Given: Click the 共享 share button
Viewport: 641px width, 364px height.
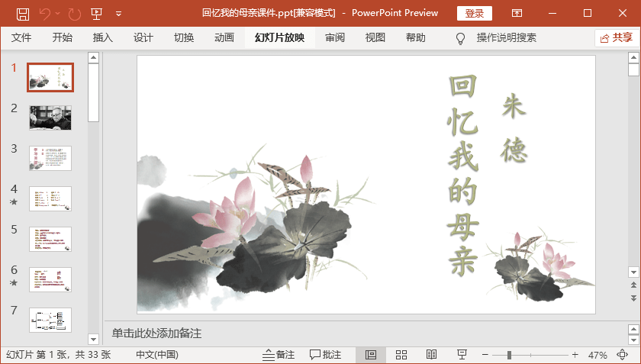Looking at the screenshot, I should coord(616,37).
